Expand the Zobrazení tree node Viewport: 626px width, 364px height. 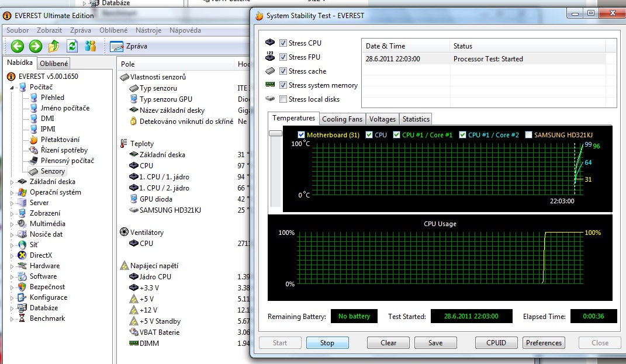point(12,213)
